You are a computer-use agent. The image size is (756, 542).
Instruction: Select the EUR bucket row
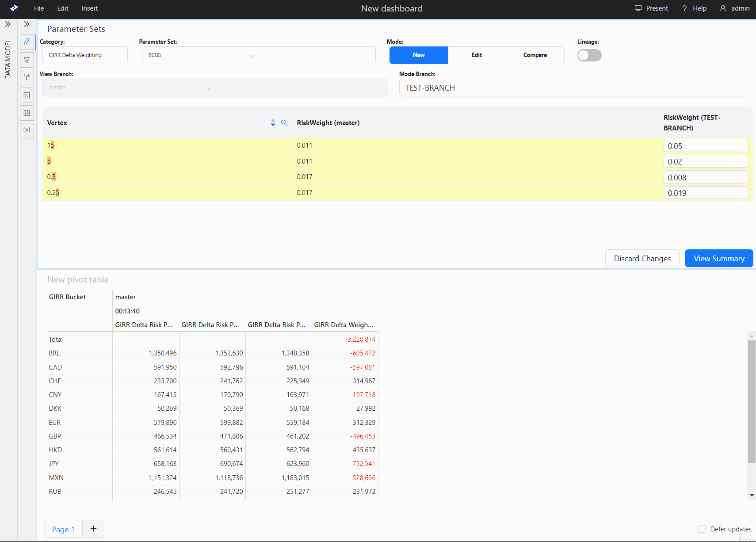tap(212, 423)
